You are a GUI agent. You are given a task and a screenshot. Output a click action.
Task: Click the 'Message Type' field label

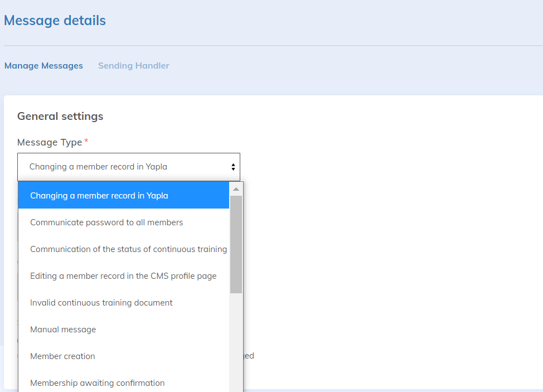pyautogui.click(x=50, y=142)
